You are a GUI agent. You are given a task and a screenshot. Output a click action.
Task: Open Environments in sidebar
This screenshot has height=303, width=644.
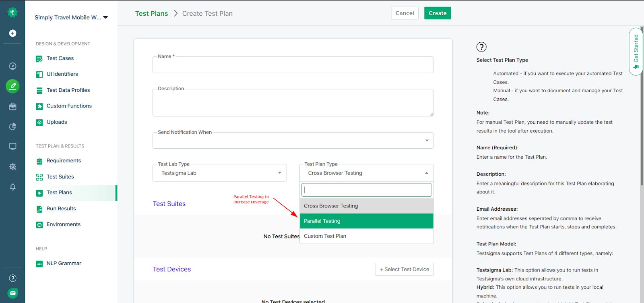coord(63,224)
